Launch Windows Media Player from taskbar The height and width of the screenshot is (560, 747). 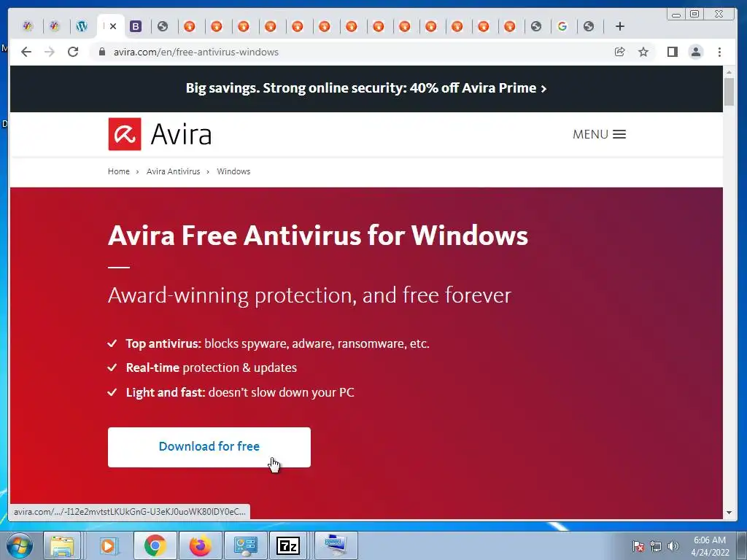pyautogui.click(x=108, y=545)
